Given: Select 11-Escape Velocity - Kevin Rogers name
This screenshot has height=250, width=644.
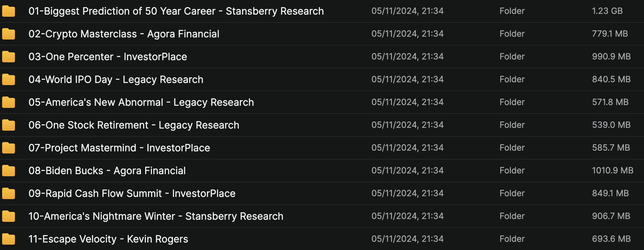Looking at the screenshot, I should coord(108,239).
